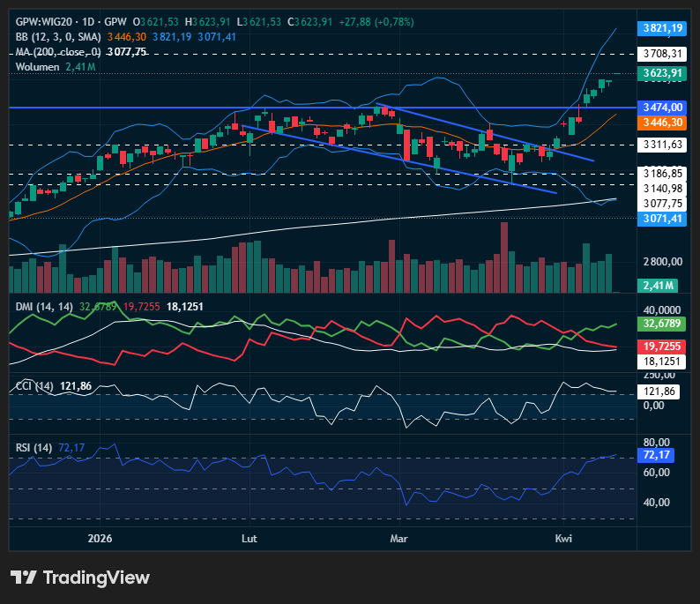
Task: Select the RSI (14) indicator label
Action: coord(34,448)
